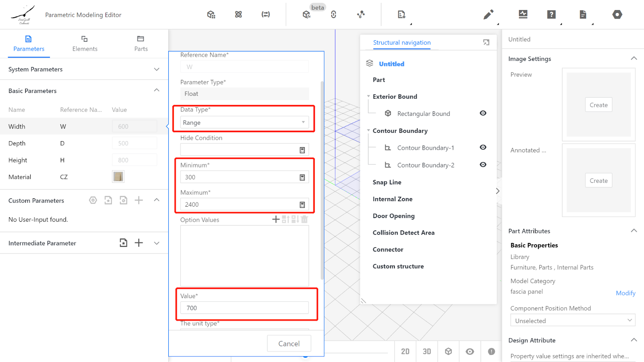Click the Material color swatch
This screenshot has width=644, height=362.
click(118, 177)
